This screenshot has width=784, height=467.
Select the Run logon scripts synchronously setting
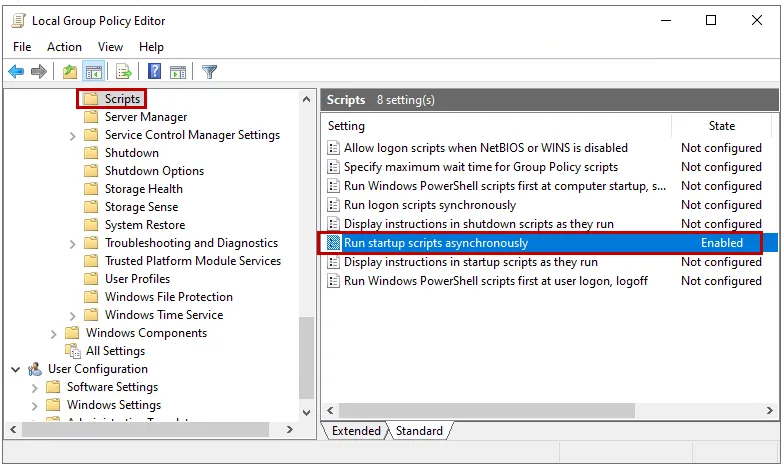[430, 205]
